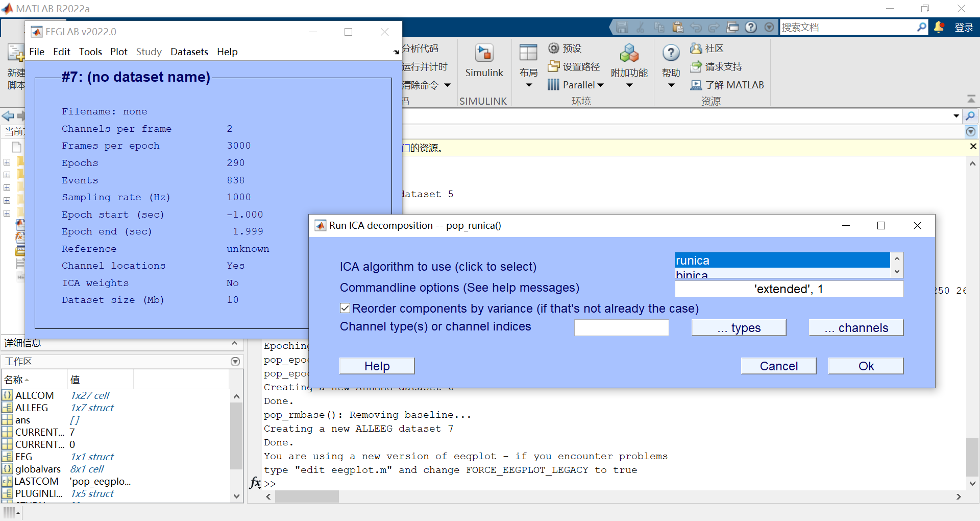The height and width of the screenshot is (521, 980).
Task: Click the notification bell icon
Action: pos(939,27)
